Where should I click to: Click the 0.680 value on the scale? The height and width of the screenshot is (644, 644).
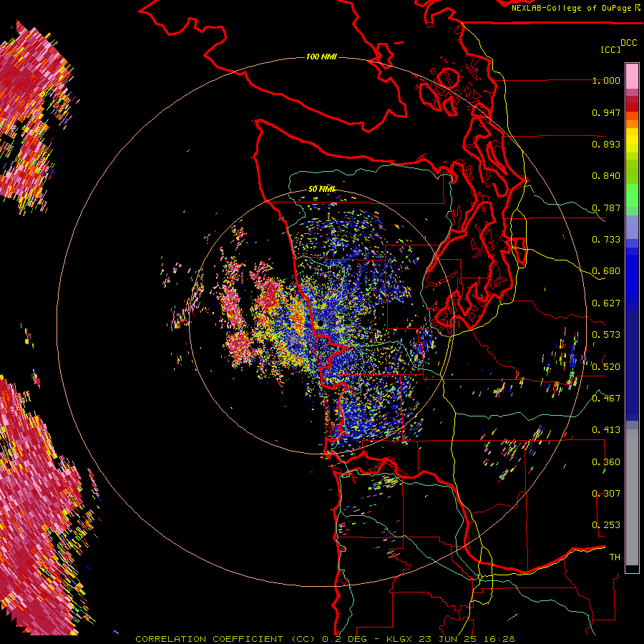coord(606,271)
